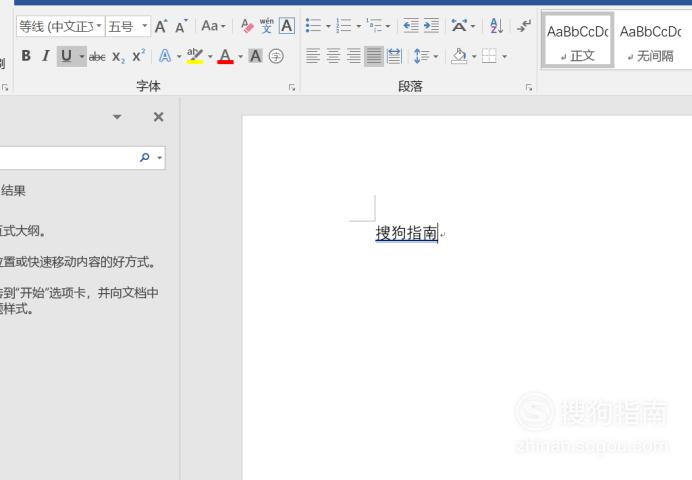Toggle superscript formatting
692x480 pixels.
[x=139, y=56]
